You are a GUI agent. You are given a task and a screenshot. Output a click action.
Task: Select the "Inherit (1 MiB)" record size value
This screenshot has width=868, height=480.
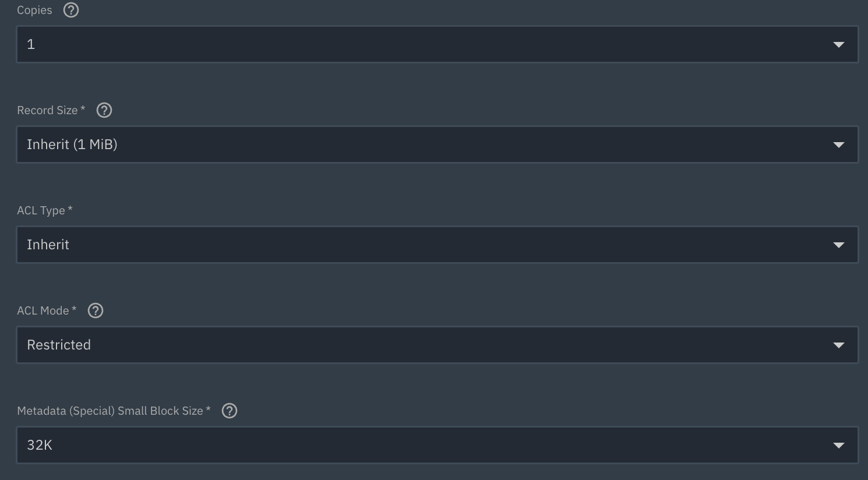72,144
